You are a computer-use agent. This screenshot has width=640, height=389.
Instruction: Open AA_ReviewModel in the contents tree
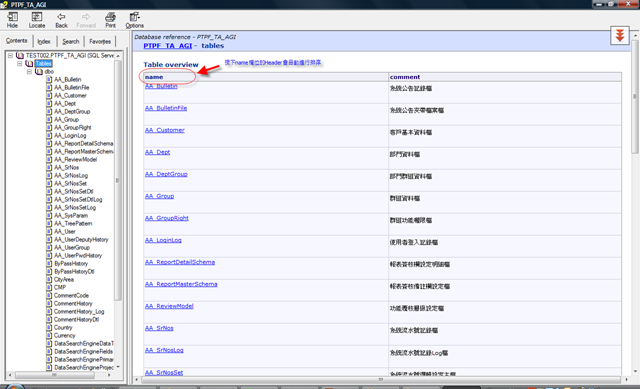coord(76,160)
